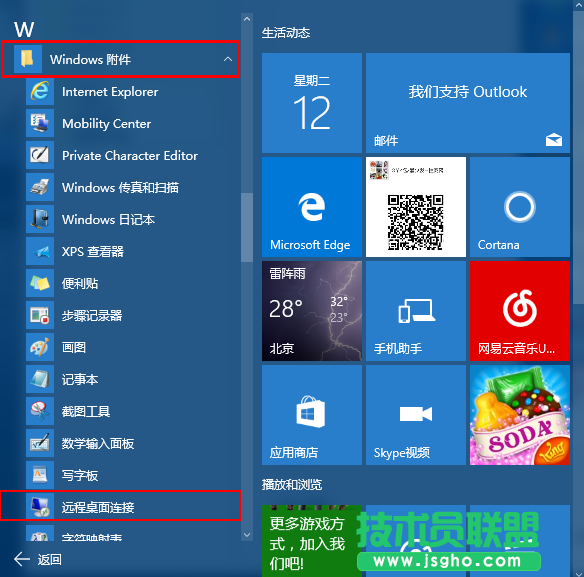Collapse the Windows 附件 folder chevron

click(x=228, y=59)
